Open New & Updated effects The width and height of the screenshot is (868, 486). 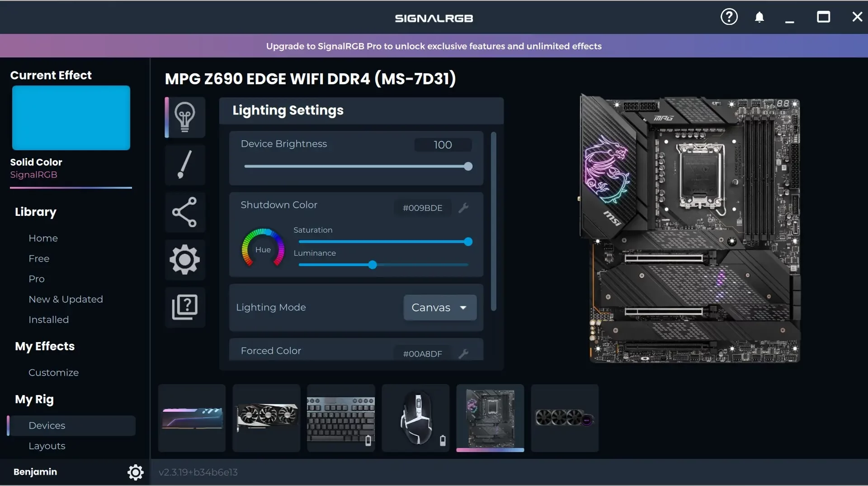66,299
